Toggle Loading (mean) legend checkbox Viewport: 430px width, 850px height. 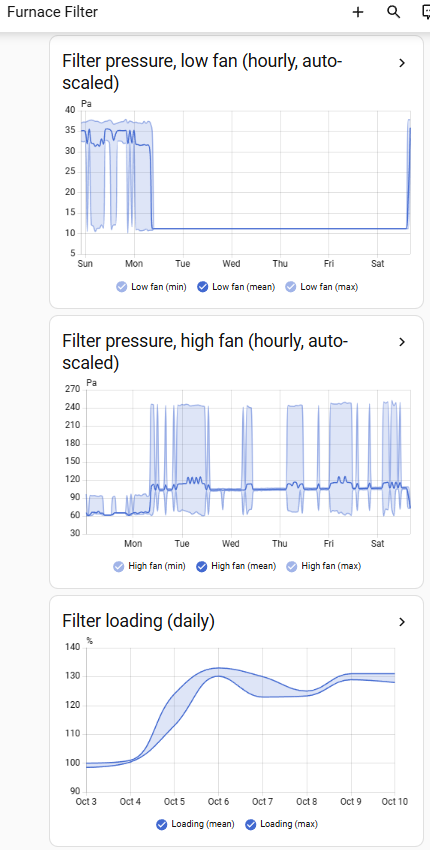[162, 825]
